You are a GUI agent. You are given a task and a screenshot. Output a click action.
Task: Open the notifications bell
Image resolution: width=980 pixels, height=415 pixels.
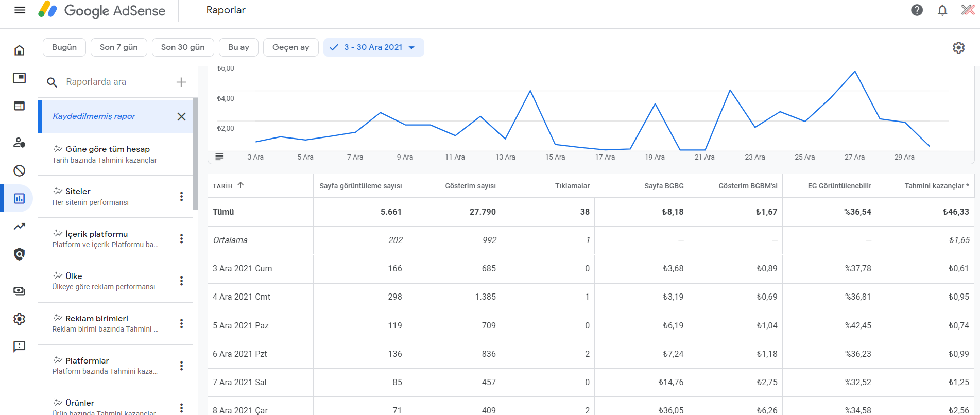pyautogui.click(x=942, y=10)
